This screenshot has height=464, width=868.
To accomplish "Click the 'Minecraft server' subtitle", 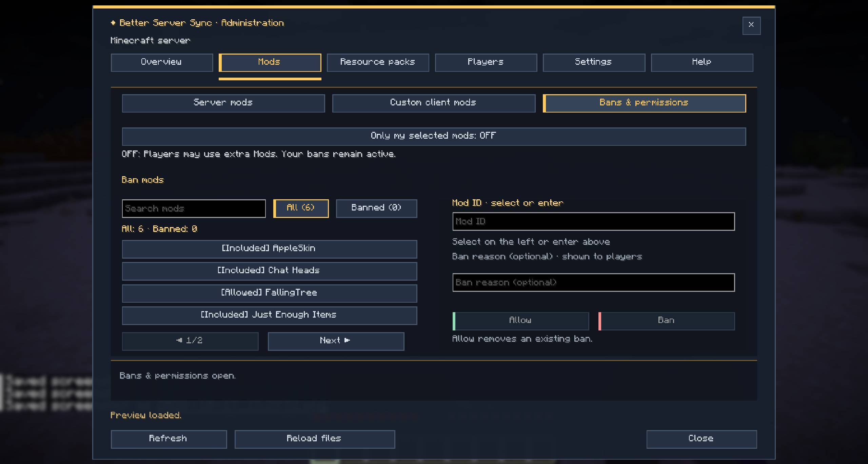I will 150,41.
